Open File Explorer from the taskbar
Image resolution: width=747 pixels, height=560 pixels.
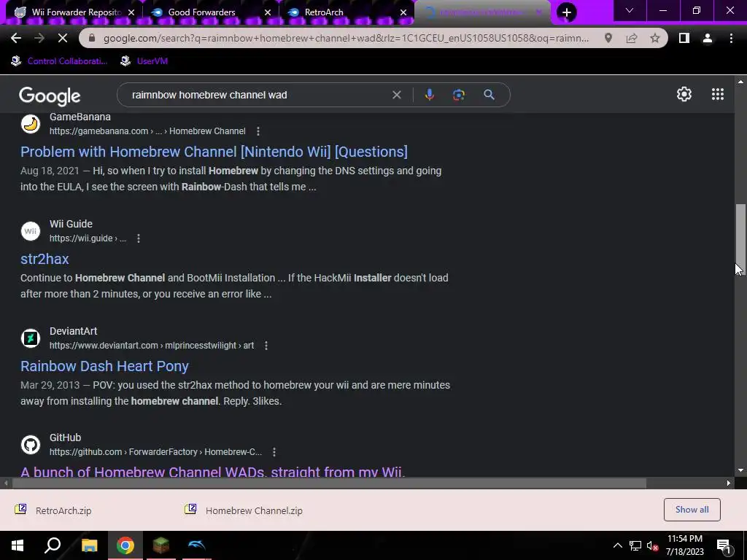[x=89, y=545]
